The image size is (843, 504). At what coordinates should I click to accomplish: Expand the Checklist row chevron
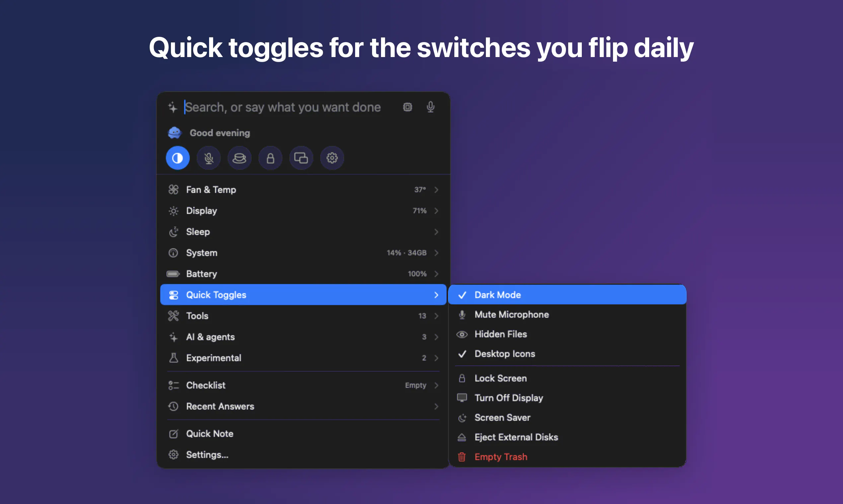(x=436, y=385)
